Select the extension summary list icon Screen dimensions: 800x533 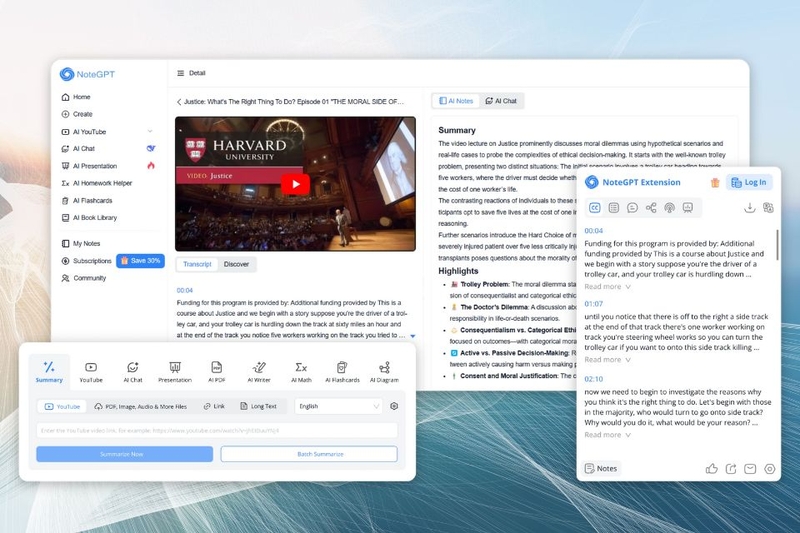point(614,208)
